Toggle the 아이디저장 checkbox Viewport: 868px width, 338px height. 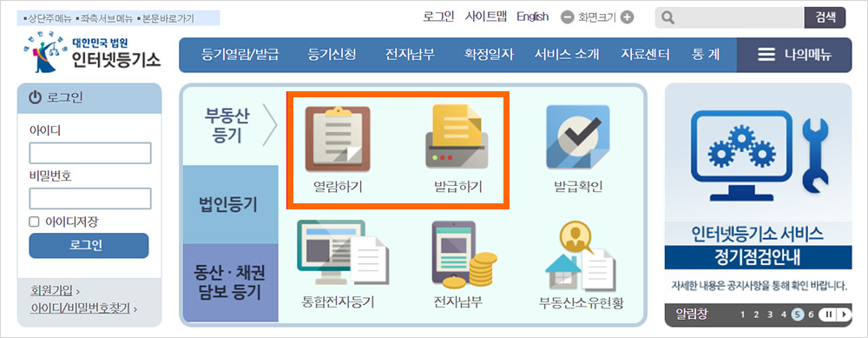tap(35, 222)
